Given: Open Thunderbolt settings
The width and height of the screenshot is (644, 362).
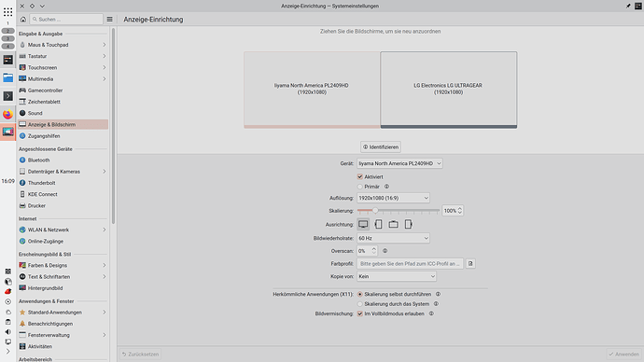Looking at the screenshot, I should pyautogui.click(x=63, y=183).
